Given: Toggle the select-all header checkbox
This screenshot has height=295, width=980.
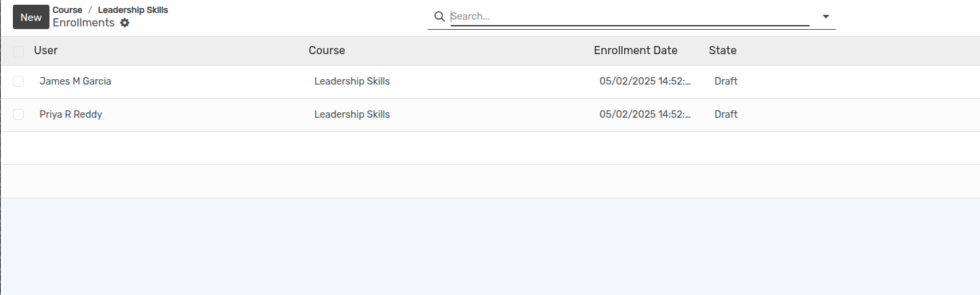Looking at the screenshot, I should [18, 51].
